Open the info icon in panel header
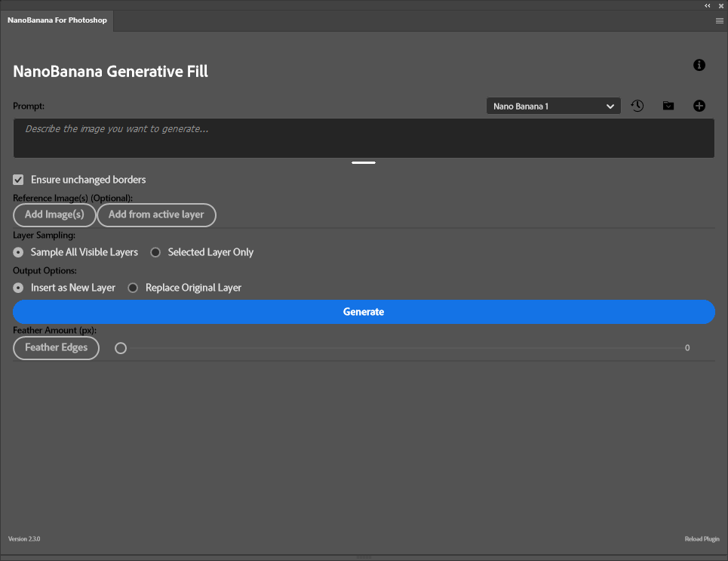The height and width of the screenshot is (561, 728). pos(699,65)
